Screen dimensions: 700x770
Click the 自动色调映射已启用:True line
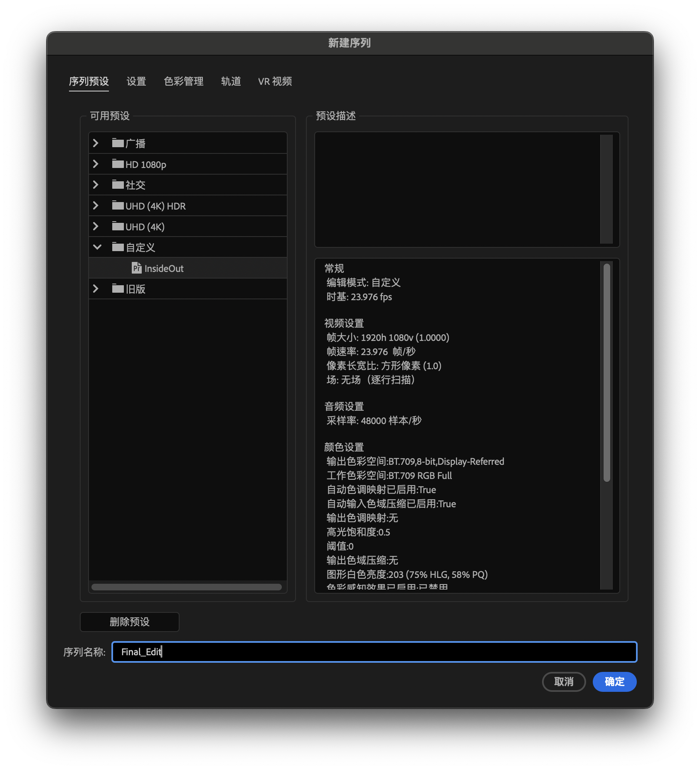pos(381,490)
